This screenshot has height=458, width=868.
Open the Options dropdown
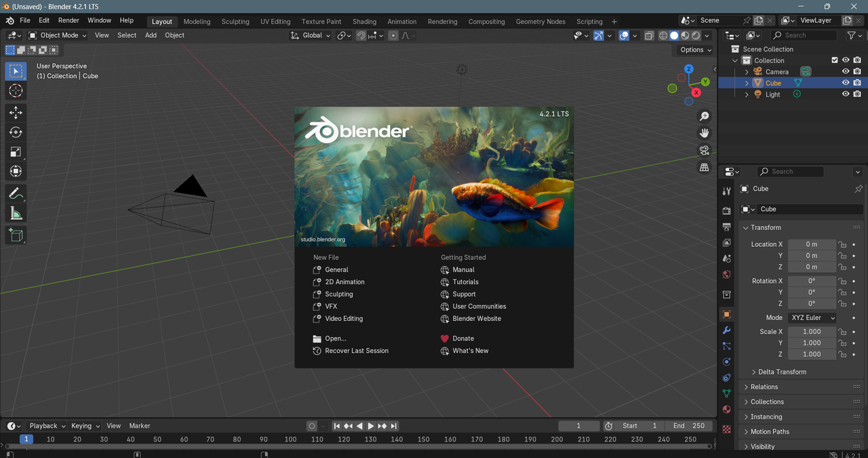click(x=696, y=50)
